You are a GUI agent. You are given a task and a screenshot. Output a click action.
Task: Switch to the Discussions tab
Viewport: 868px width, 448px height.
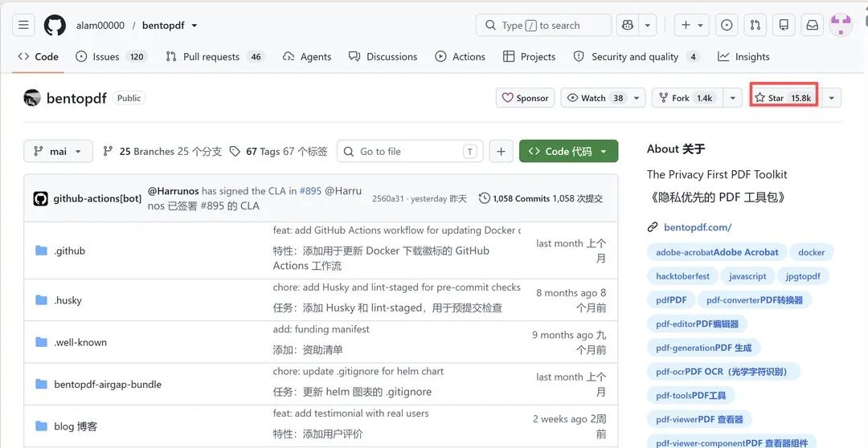click(x=383, y=56)
